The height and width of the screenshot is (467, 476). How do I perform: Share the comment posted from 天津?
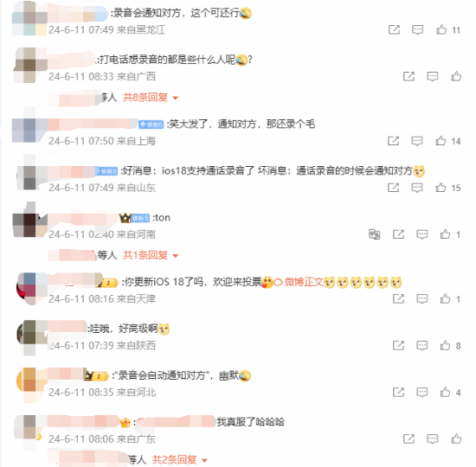(x=398, y=299)
